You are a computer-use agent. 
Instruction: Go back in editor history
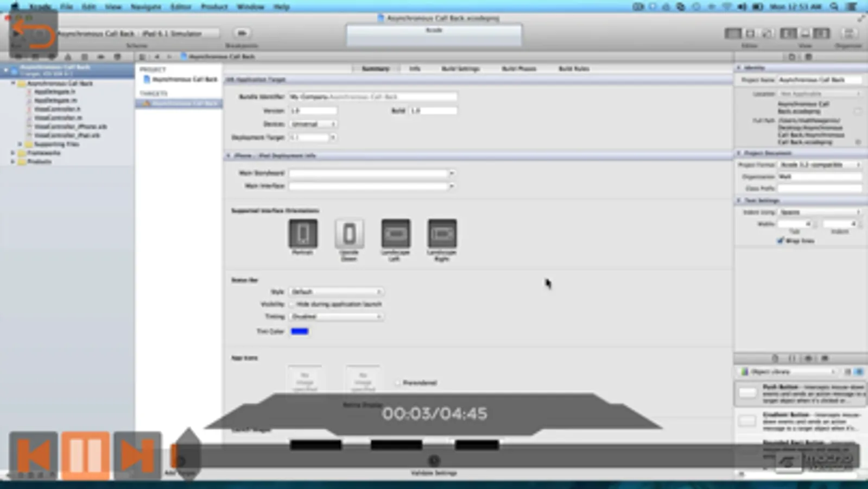pos(157,57)
